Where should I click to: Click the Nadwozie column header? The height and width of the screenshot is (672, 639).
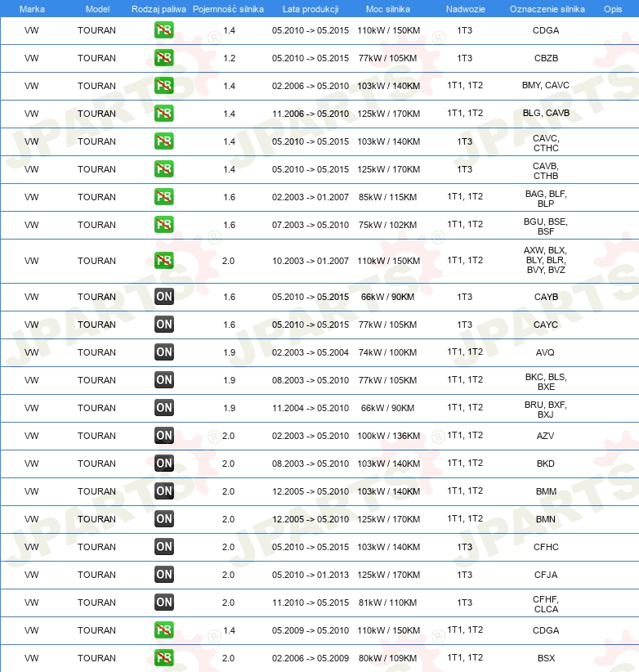(x=466, y=9)
